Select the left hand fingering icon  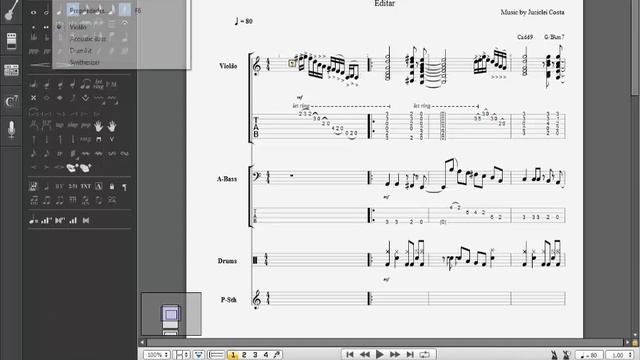tap(98, 126)
